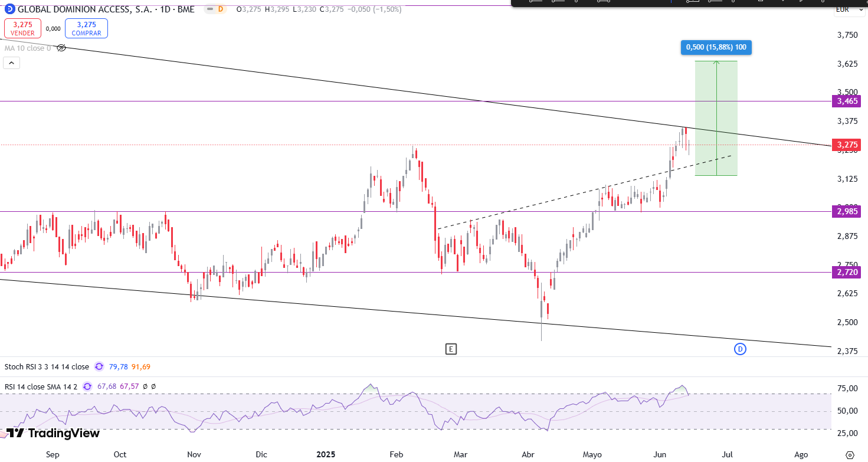Select the MA 10 close indicator legend
The width and height of the screenshot is (868, 462).
pos(28,48)
